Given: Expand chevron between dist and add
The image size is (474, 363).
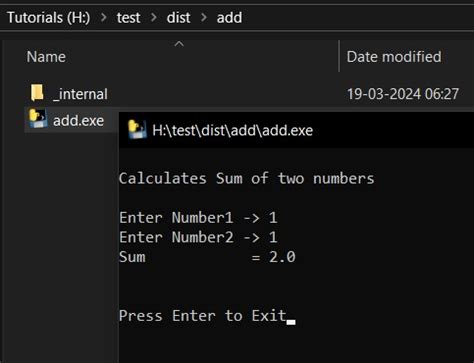Looking at the screenshot, I should [x=204, y=17].
